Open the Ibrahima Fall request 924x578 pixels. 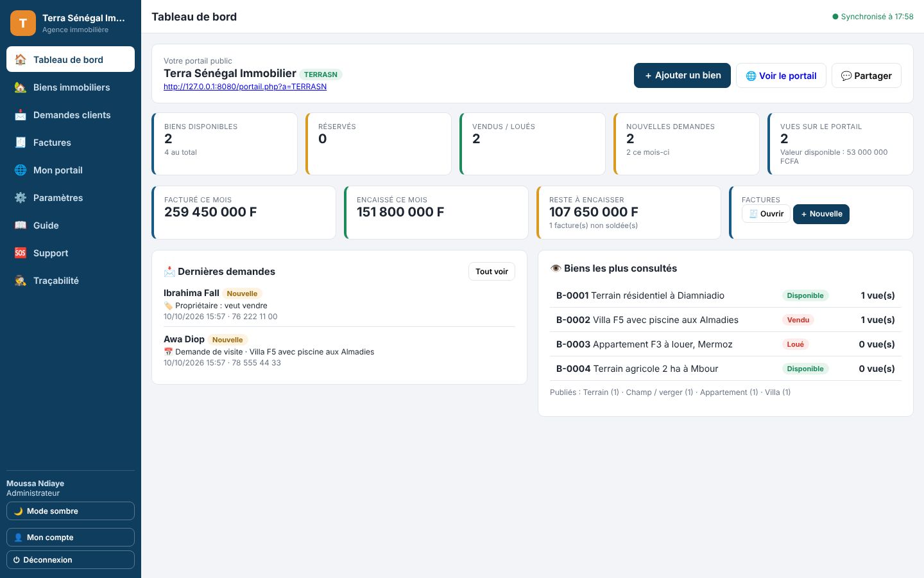click(339, 304)
